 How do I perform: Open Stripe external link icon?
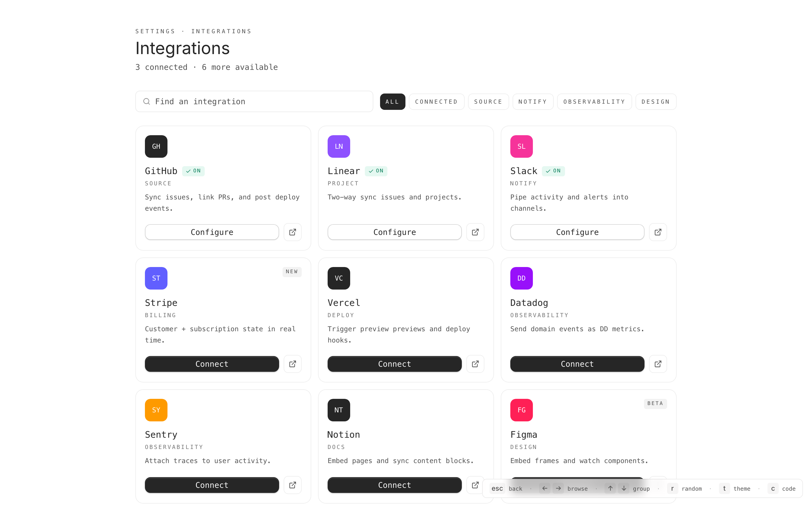[292, 364]
